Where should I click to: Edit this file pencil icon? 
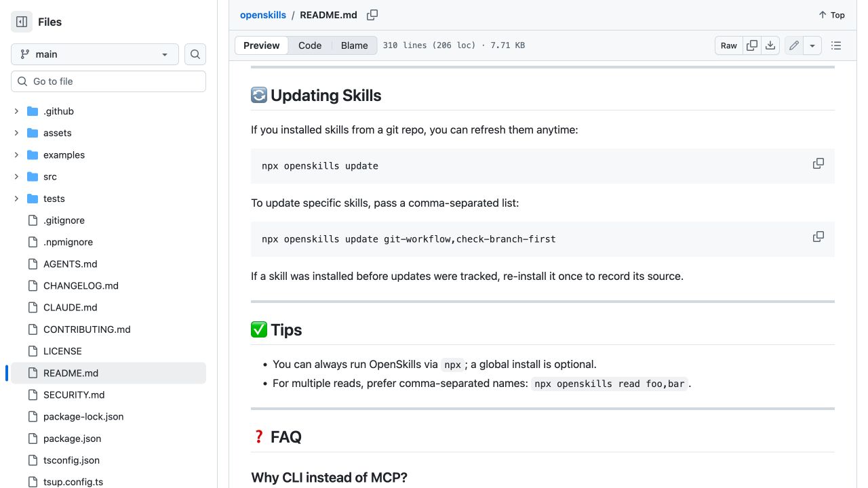click(x=794, y=45)
